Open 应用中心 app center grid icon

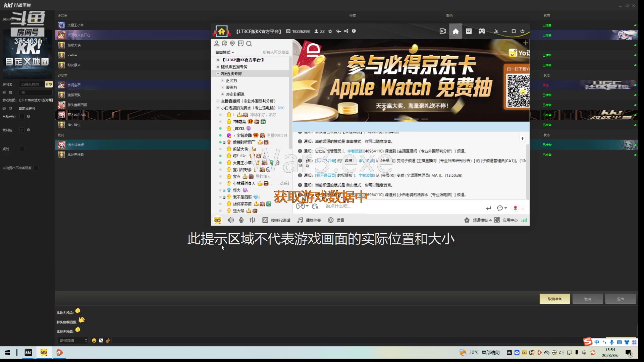pyautogui.click(x=497, y=220)
